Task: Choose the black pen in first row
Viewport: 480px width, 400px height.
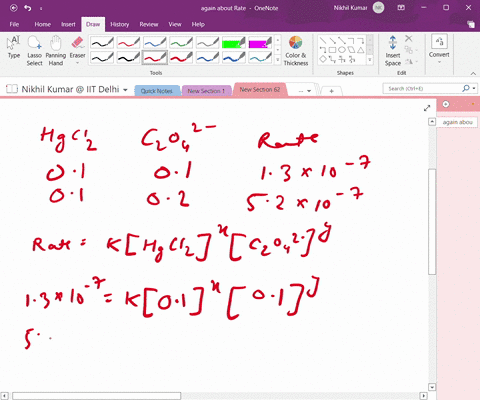Action: coord(102,43)
